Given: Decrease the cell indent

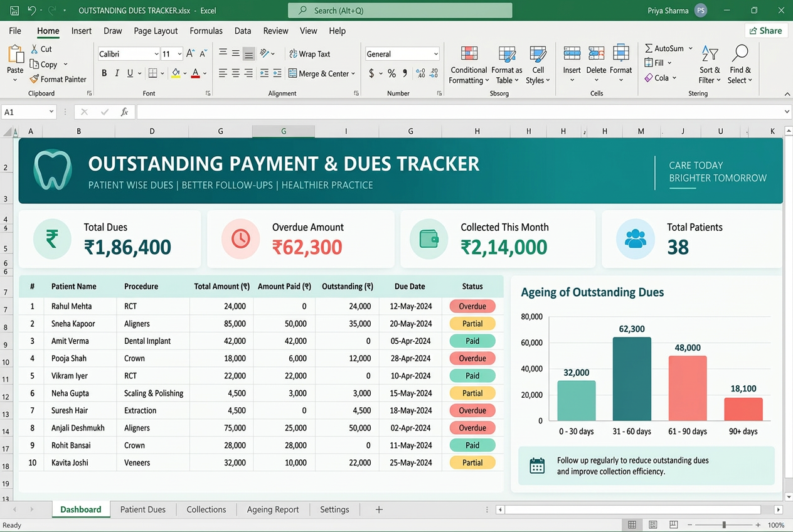Looking at the screenshot, I should click(x=264, y=73).
